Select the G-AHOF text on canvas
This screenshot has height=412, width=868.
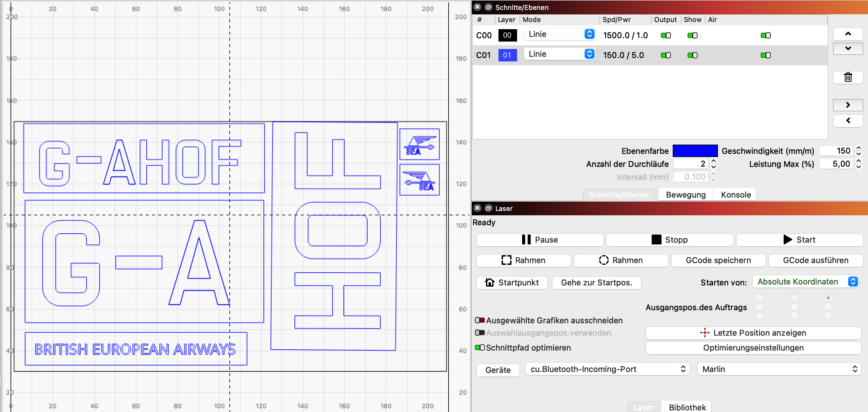(140, 162)
